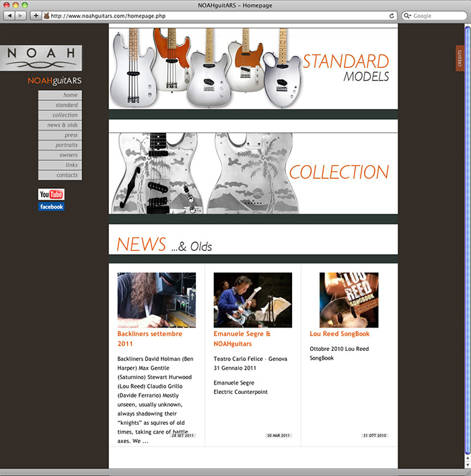Click the NOAHguitARS text logo
471x476 pixels.
tap(55, 81)
